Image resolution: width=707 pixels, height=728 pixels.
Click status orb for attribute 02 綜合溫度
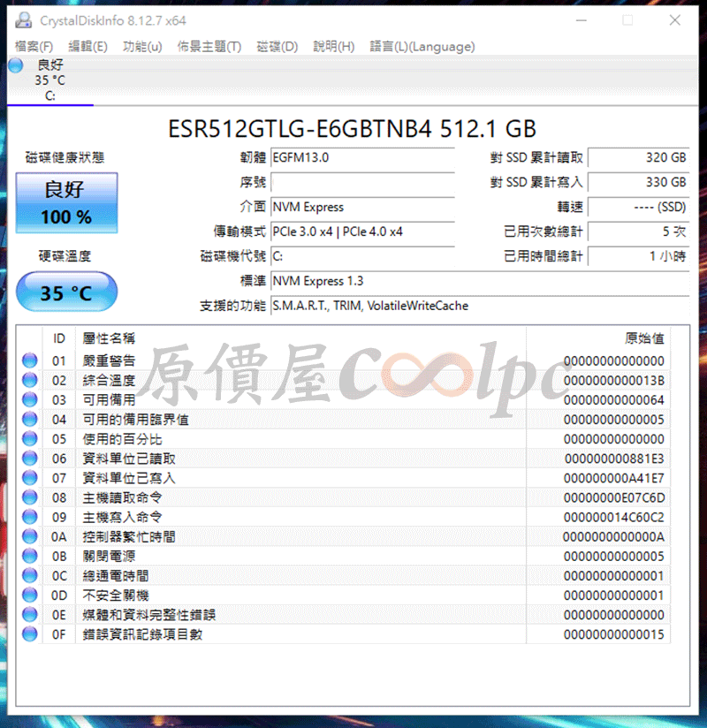[x=30, y=380]
